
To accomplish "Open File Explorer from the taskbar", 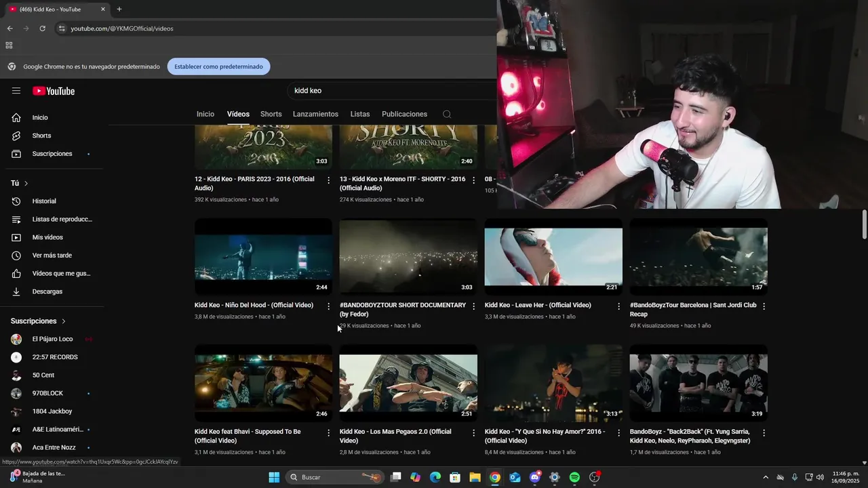I will (x=475, y=477).
